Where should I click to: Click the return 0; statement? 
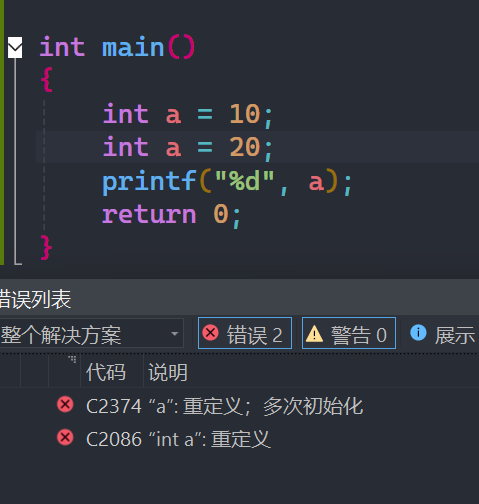tap(171, 215)
